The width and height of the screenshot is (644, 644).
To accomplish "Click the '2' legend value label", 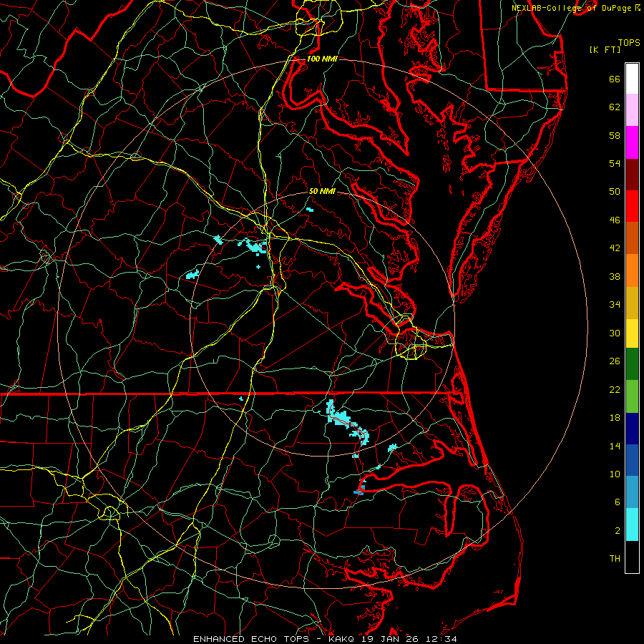I will pos(618,531).
